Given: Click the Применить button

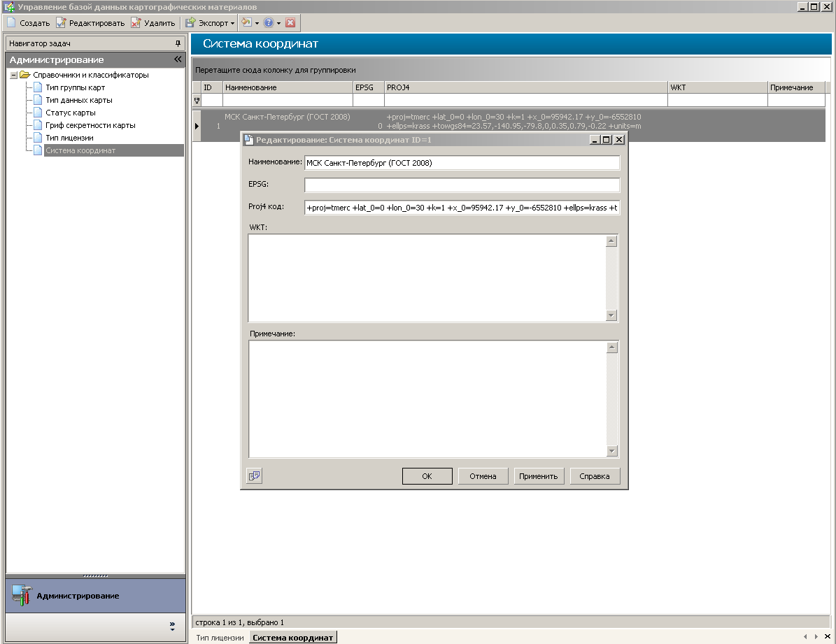Looking at the screenshot, I should click(539, 476).
